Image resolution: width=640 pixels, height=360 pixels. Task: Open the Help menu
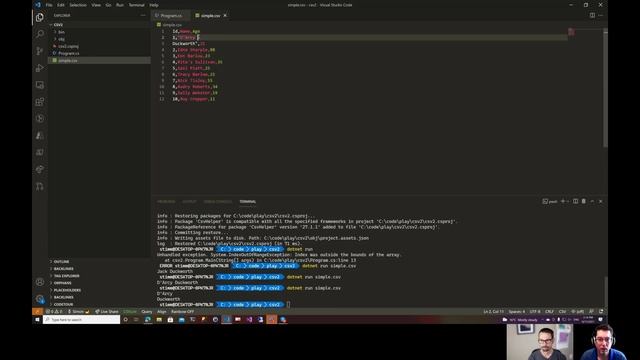pyautogui.click(x=154, y=5)
